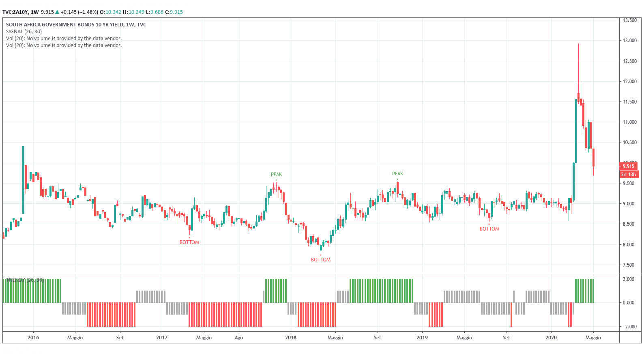Click the South Africa Government Bonds chart title
Image resolution: width=644 pixels, height=358 pixels.
76,25
